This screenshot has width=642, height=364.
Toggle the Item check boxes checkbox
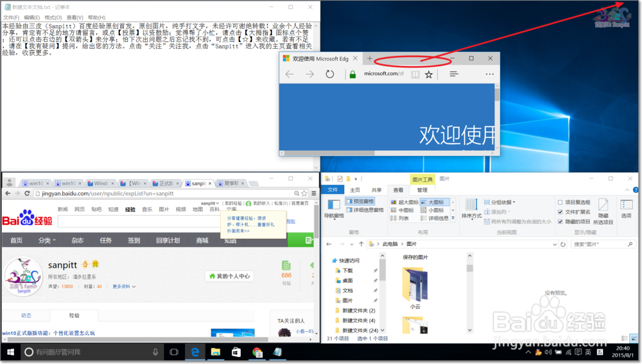pos(560,202)
